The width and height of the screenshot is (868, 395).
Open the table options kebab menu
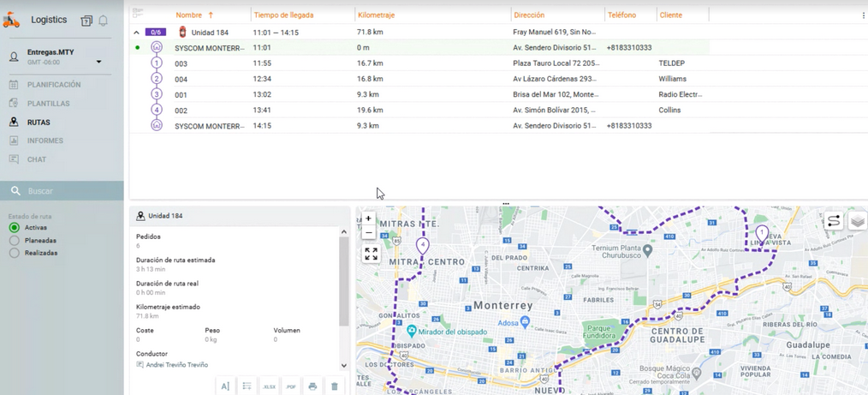pyautogui.click(x=863, y=15)
